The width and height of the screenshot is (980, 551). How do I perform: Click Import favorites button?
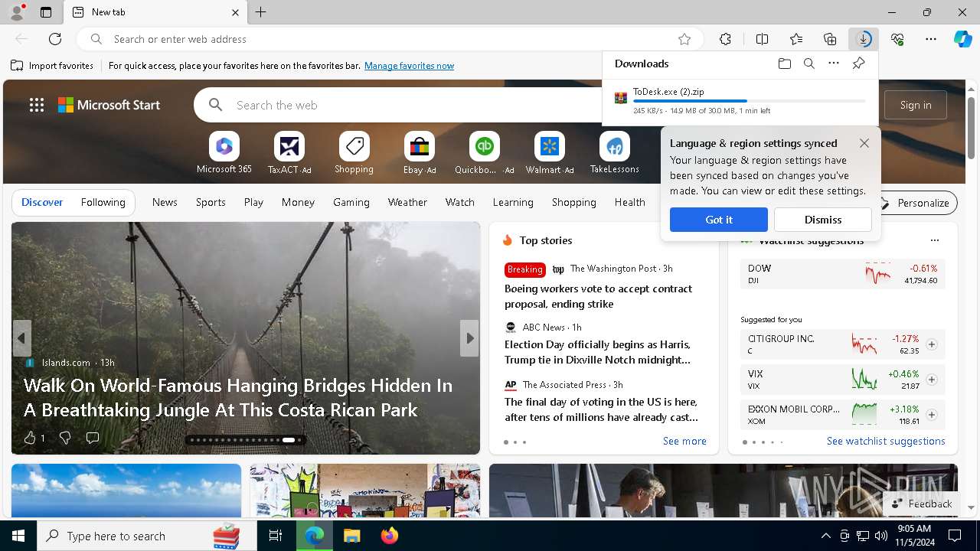52,66
